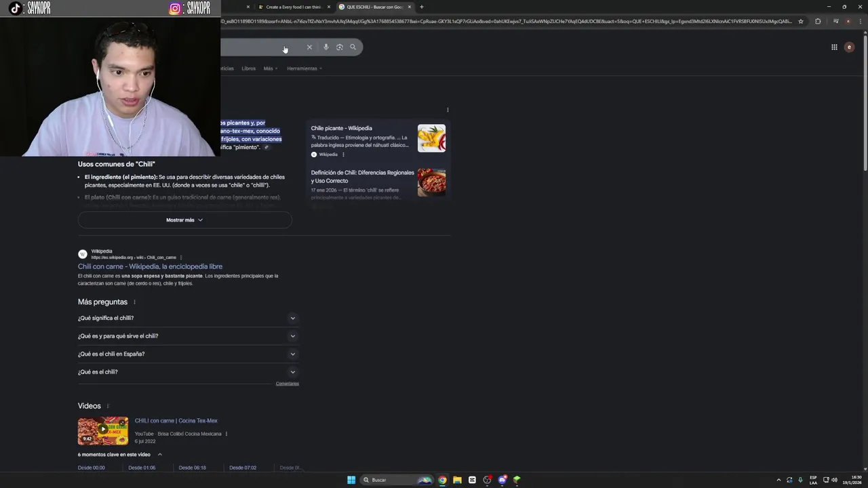868x488 pixels.
Task: Open the chili stew bowl thumbnail image
Action: (431, 183)
